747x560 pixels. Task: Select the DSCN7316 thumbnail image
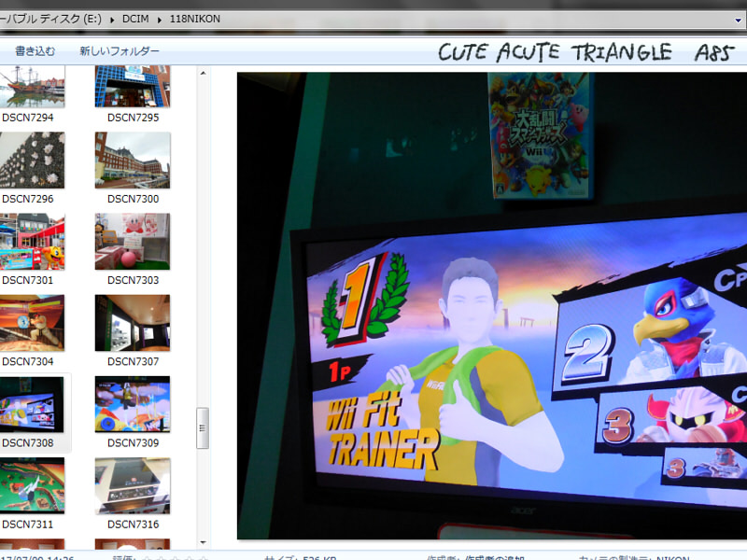pos(133,485)
